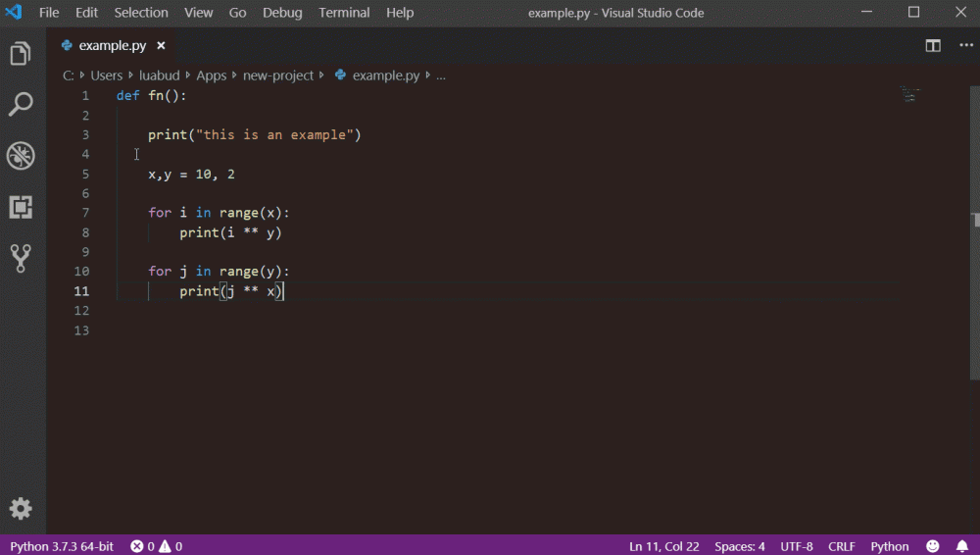The width and height of the screenshot is (980, 555).
Task: Maximize the Visual Studio Code window
Action: click(x=913, y=12)
